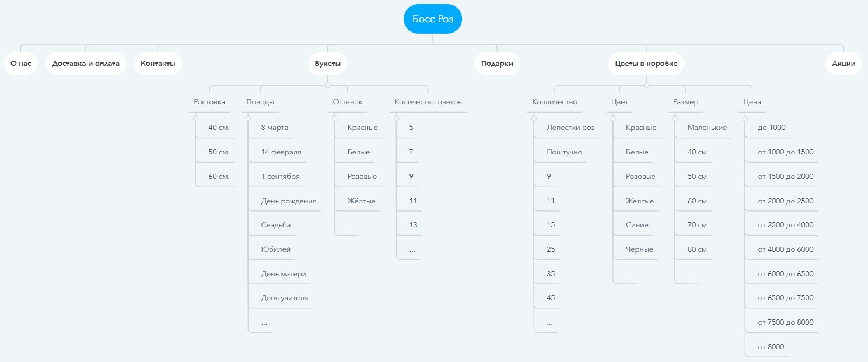The width and height of the screenshot is (868, 362).
Task: Select the О нас node
Action: [x=20, y=64]
